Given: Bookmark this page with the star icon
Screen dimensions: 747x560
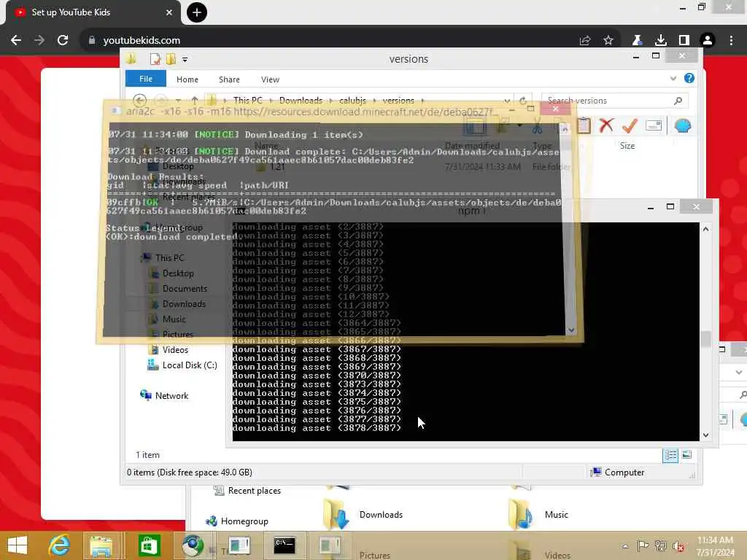Looking at the screenshot, I should pyautogui.click(x=608, y=41).
